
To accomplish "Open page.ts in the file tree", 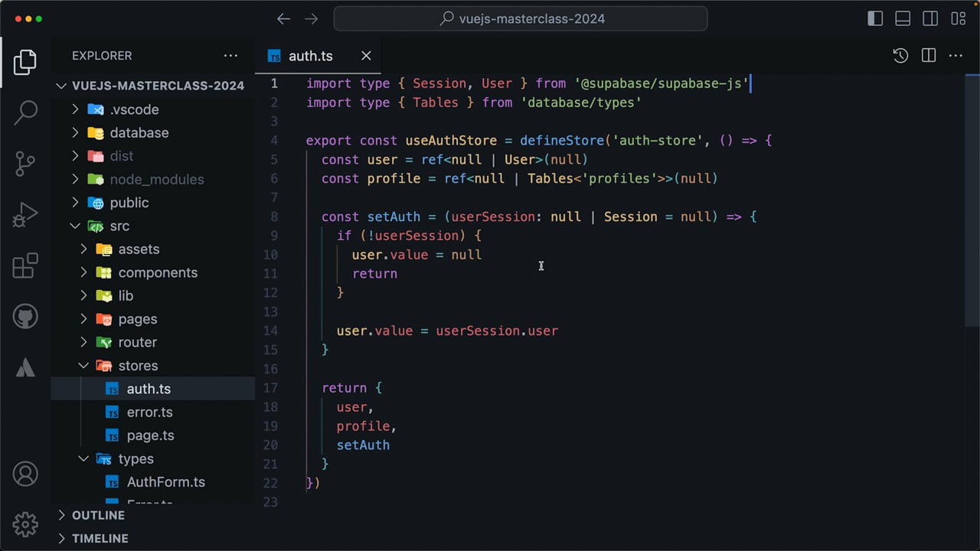I will tap(153, 435).
